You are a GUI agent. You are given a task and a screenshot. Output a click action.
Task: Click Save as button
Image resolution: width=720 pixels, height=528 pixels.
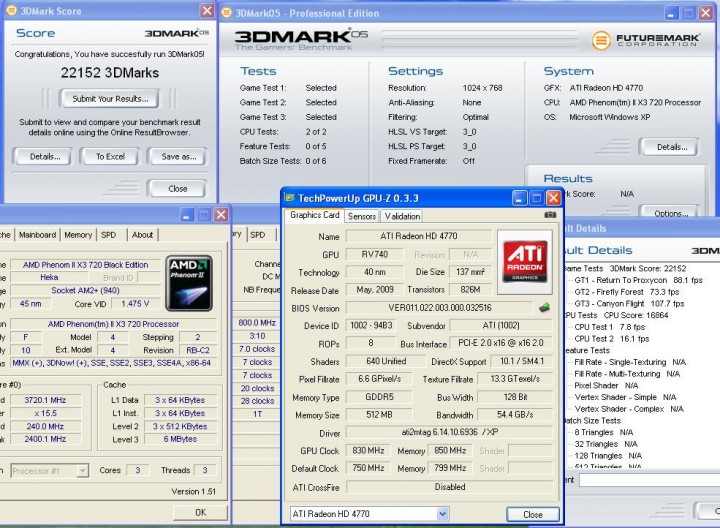pyautogui.click(x=178, y=157)
